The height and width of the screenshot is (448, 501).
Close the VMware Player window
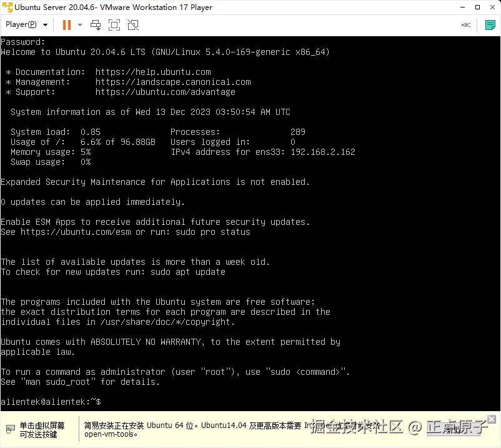492,7
